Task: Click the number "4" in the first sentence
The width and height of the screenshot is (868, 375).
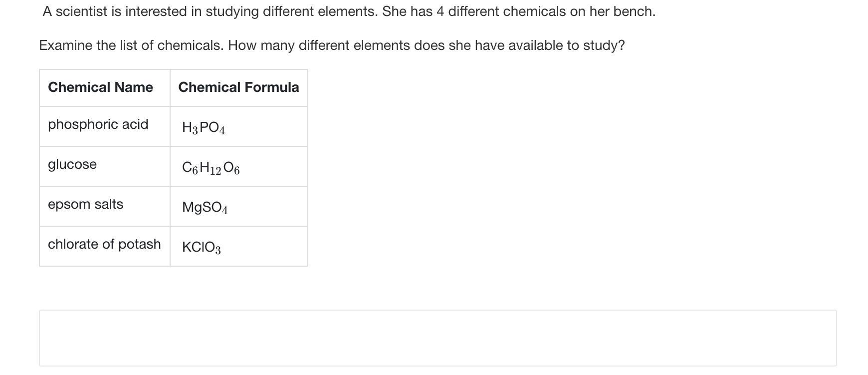Action: click(440, 11)
